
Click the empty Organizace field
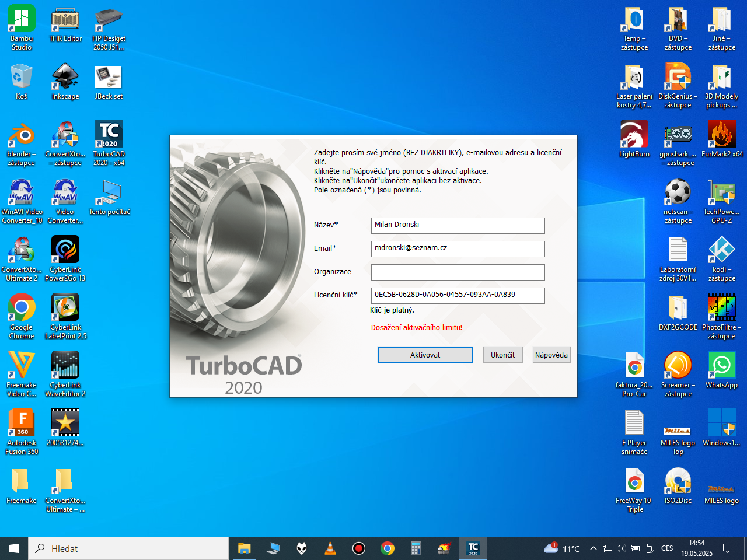tap(458, 272)
